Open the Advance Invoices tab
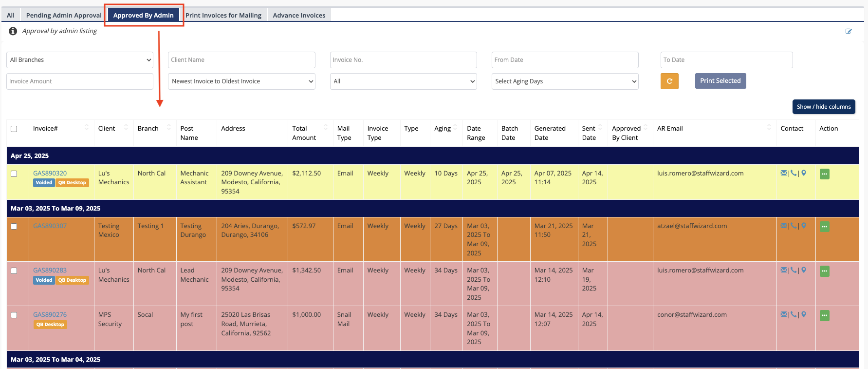Screen dimensions: 868x369 (x=299, y=15)
